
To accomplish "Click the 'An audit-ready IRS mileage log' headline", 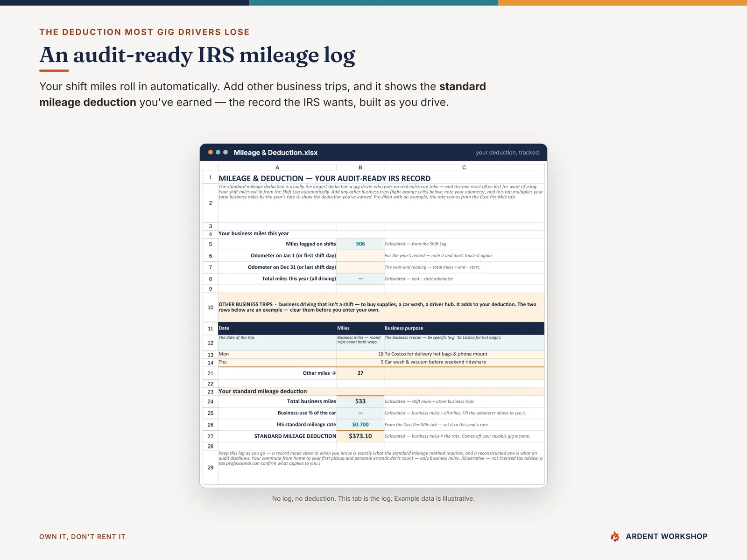I will click(197, 56).
